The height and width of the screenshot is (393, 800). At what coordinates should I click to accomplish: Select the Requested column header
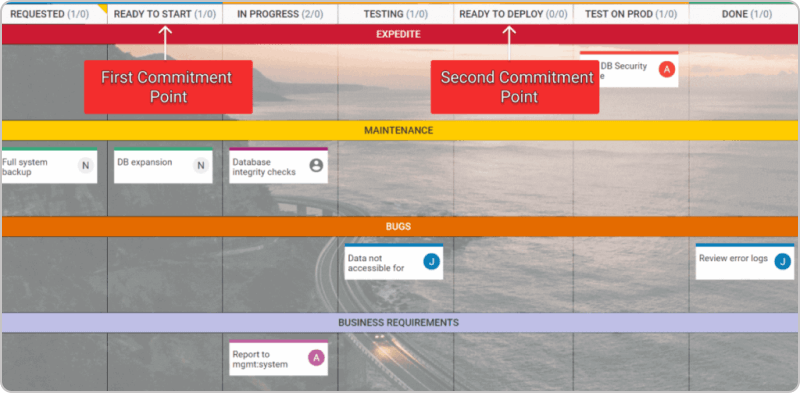tap(49, 14)
